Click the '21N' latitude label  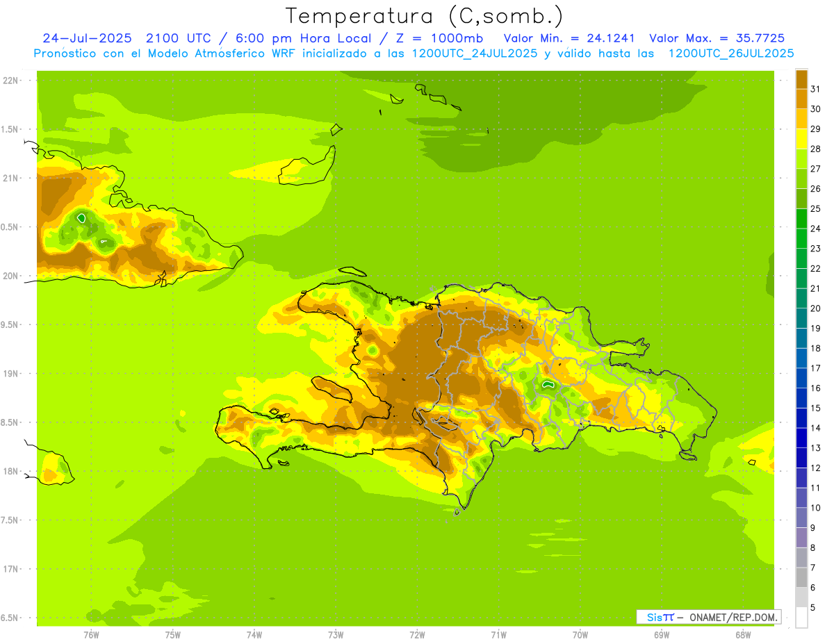pyautogui.click(x=10, y=179)
